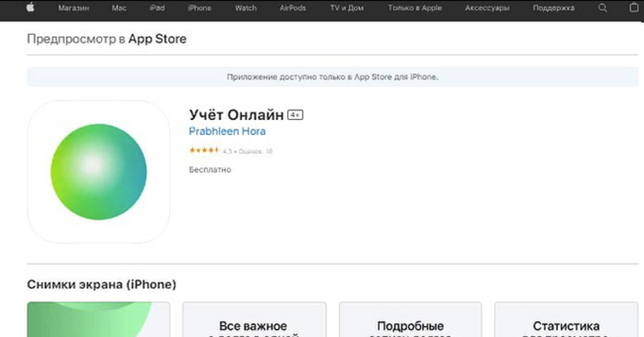Viewport: 644px width, 337px height.
Task: Select Только в Apple menu item
Action: pyautogui.click(x=415, y=8)
